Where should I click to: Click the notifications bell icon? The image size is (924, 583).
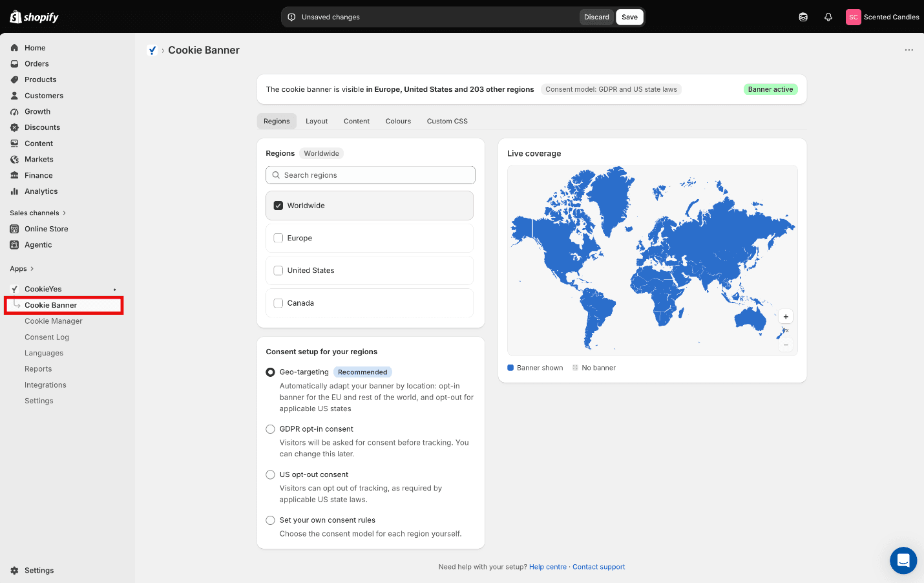(x=828, y=17)
